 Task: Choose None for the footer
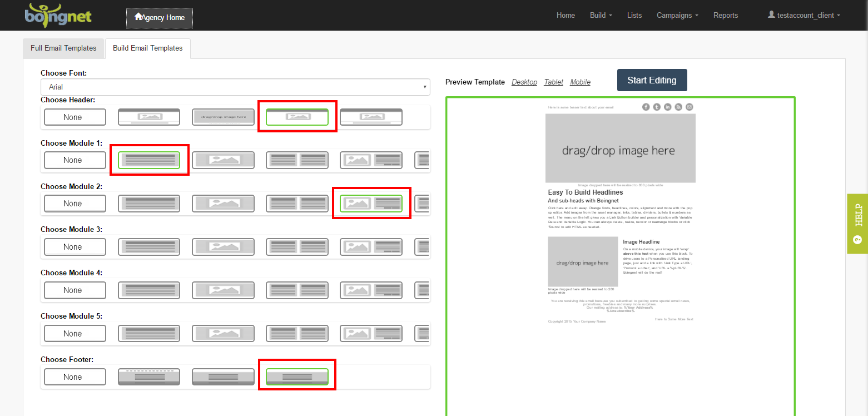click(x=75, y=377)
